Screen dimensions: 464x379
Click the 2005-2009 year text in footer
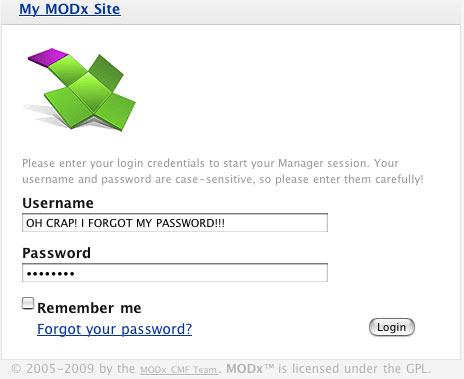(x=60, y=369)
